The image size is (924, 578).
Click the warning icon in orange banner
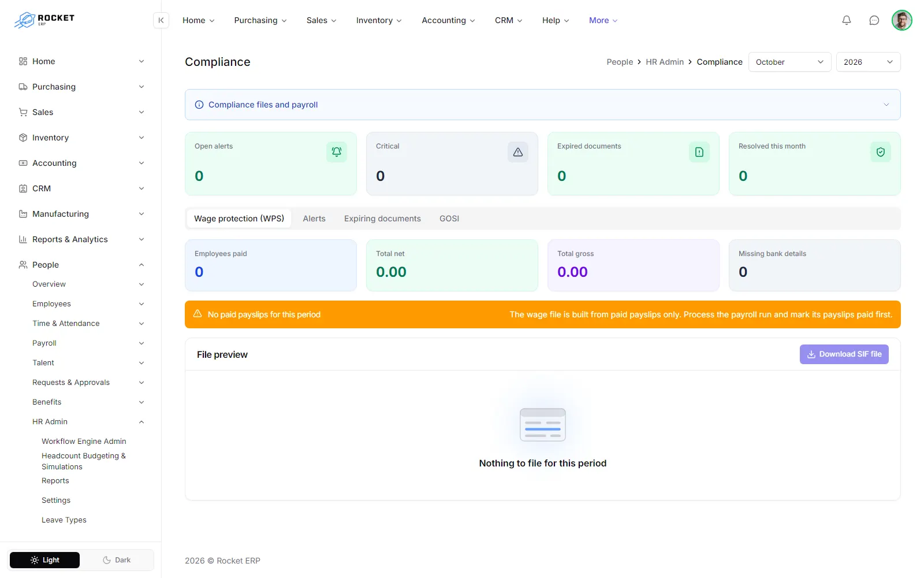pos(198,314)
